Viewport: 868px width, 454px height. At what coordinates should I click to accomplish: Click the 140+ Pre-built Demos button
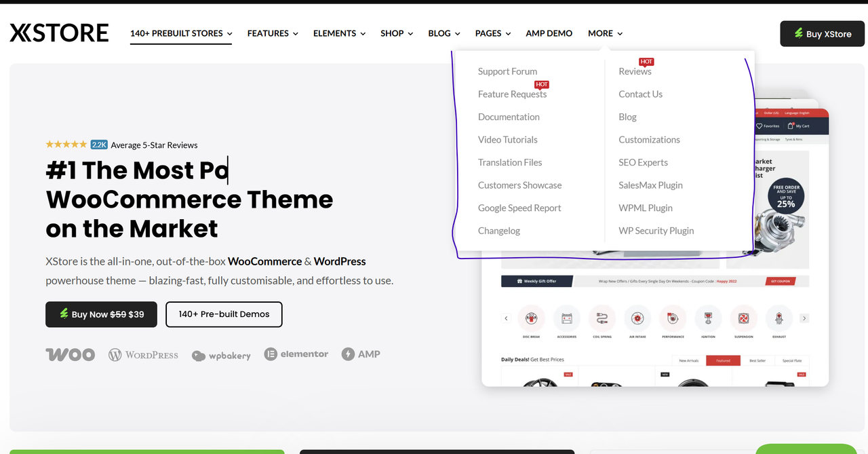click(224, 314)
